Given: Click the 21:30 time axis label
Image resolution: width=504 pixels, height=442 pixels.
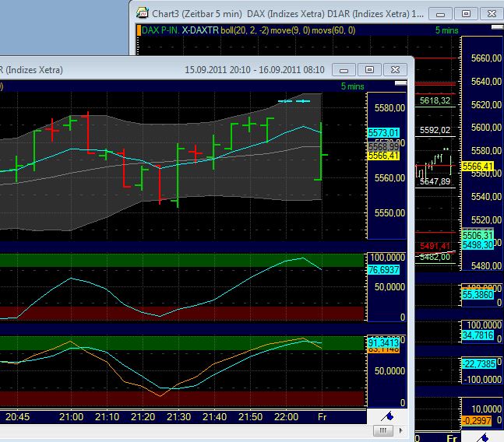Looking at the screenshot, I should pyautogui.click(x=178, y=416).
